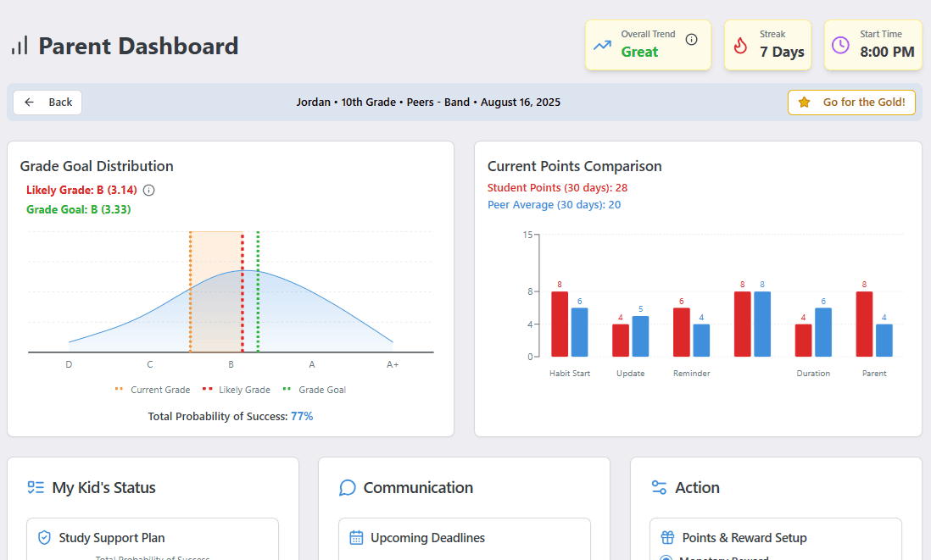Click the upward trend arrow icon

point(602,46)
